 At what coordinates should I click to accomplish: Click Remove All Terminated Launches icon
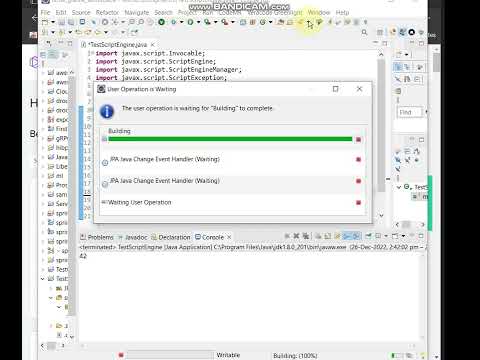point(305,236)
